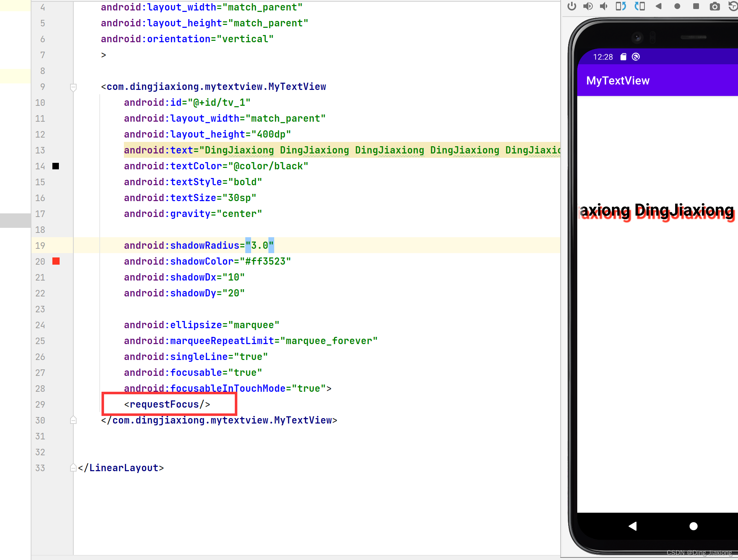This screenshot has height=560, width=738.
Task: Click line number 29 in gutter
Action: click(40, 404)
